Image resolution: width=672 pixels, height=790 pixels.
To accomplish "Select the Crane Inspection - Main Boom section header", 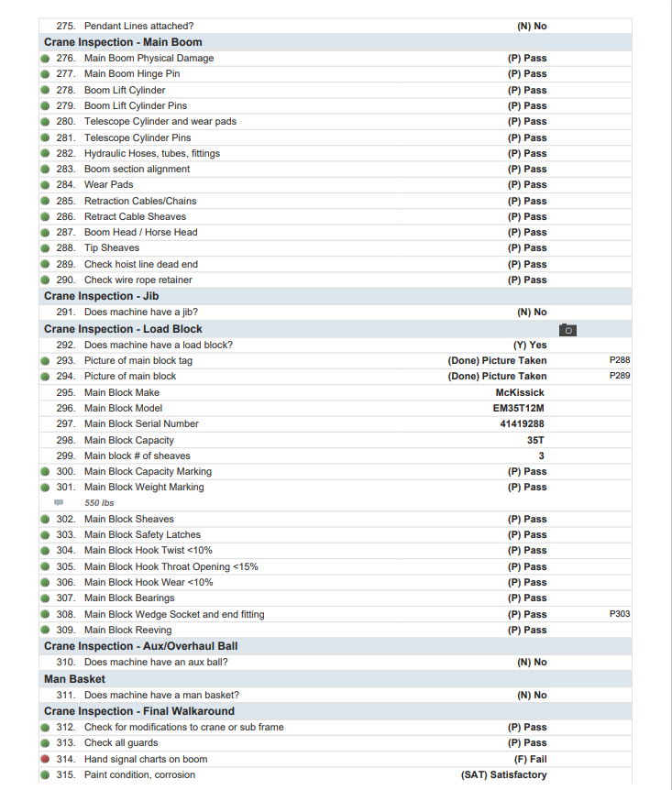I will pos(123,42).
